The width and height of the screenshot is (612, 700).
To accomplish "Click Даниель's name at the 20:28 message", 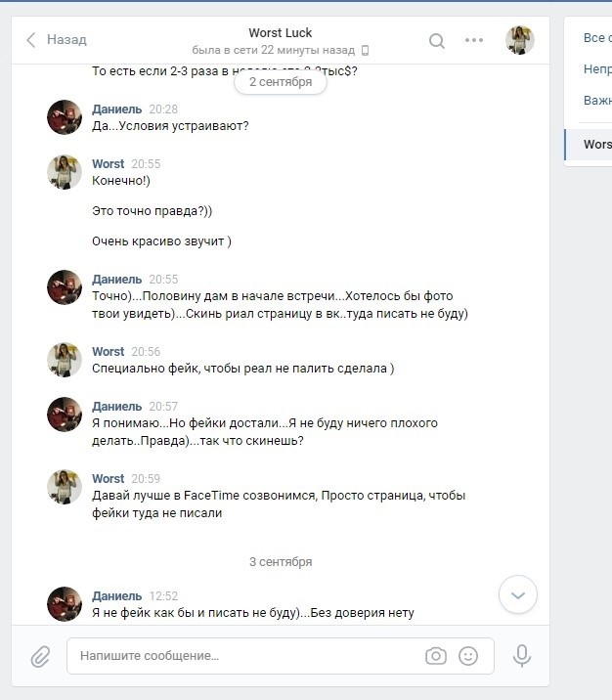I will 117,109.
